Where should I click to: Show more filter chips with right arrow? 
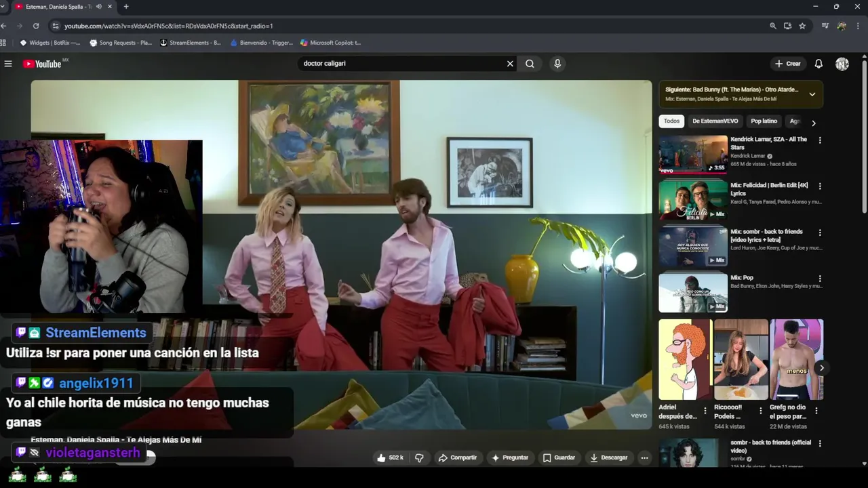[814, 123]
